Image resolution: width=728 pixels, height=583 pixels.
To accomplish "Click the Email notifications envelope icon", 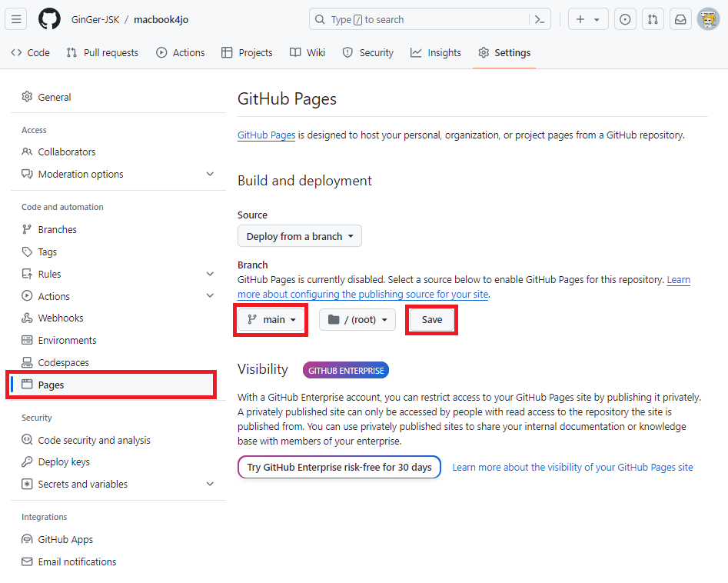I will pos(27,561).
